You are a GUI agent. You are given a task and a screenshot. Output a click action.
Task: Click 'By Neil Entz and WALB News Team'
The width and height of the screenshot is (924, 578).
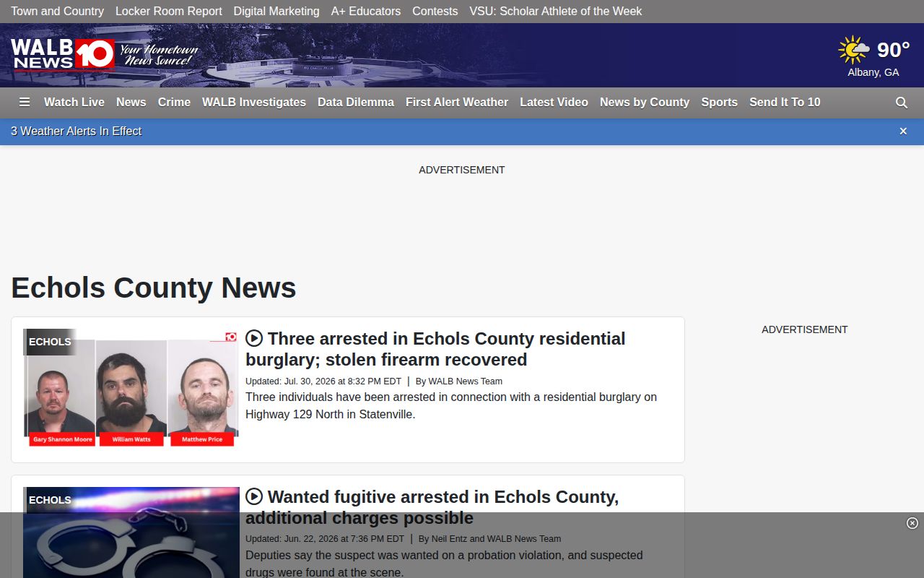[489, 539]
